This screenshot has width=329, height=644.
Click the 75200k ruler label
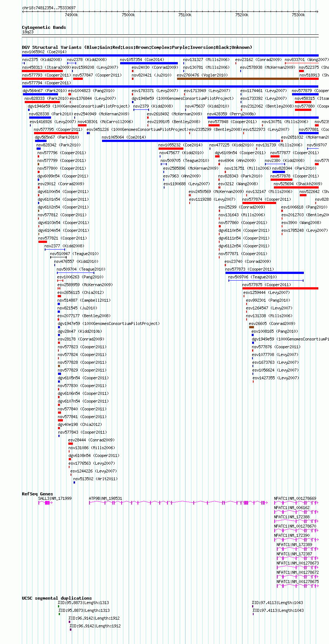tap(242, 15)
